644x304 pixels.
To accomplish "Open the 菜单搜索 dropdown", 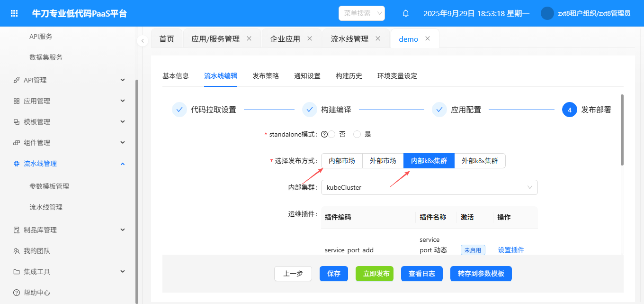I will pyautogui.click(x=362, y=13).
